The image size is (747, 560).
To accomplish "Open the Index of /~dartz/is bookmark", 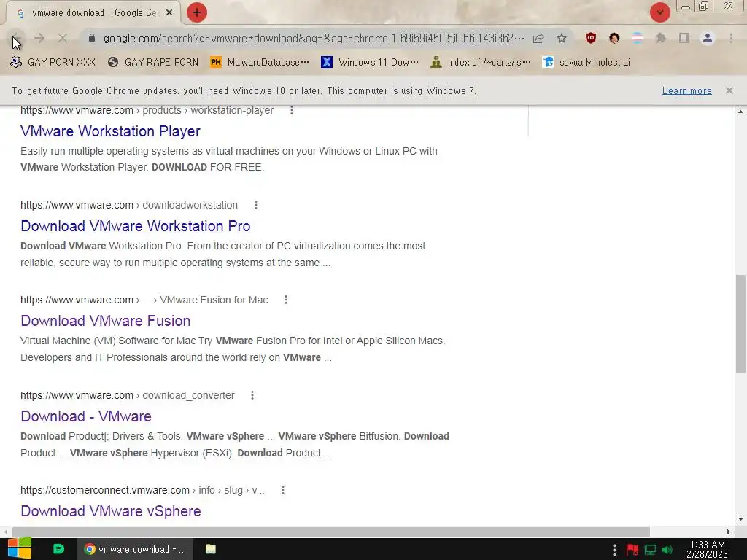I will click(481, 63).
